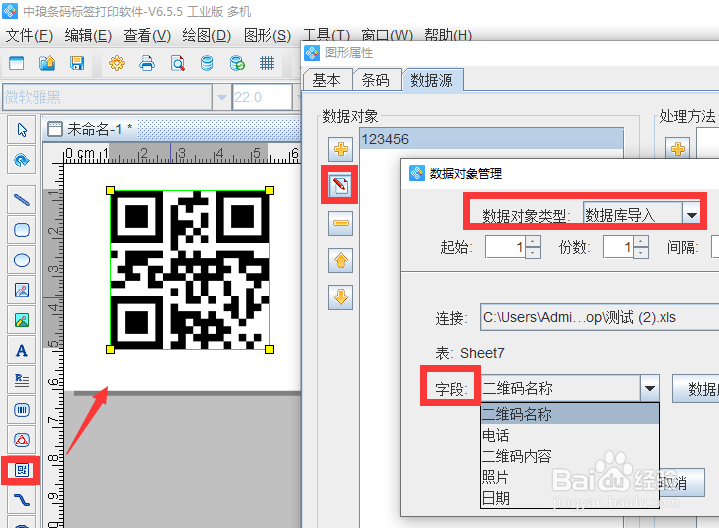Open document settings gear icon

pyautogui.click(x=117, y=63)
